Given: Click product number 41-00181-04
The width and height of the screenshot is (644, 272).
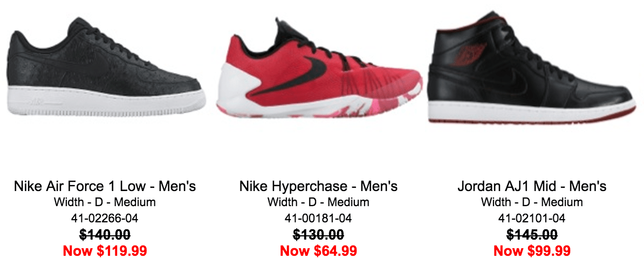Looking at the screenshot, I should point(318,218).
